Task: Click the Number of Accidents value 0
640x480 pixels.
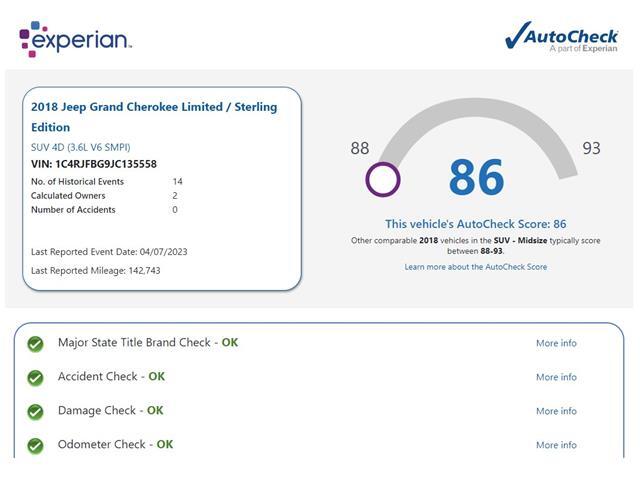Action: (x=175, y=210)
